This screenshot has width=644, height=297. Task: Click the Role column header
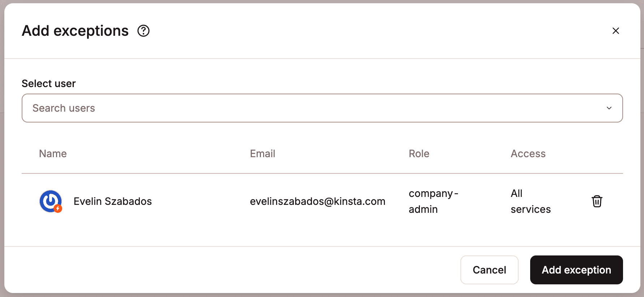[x=419, y=154]
